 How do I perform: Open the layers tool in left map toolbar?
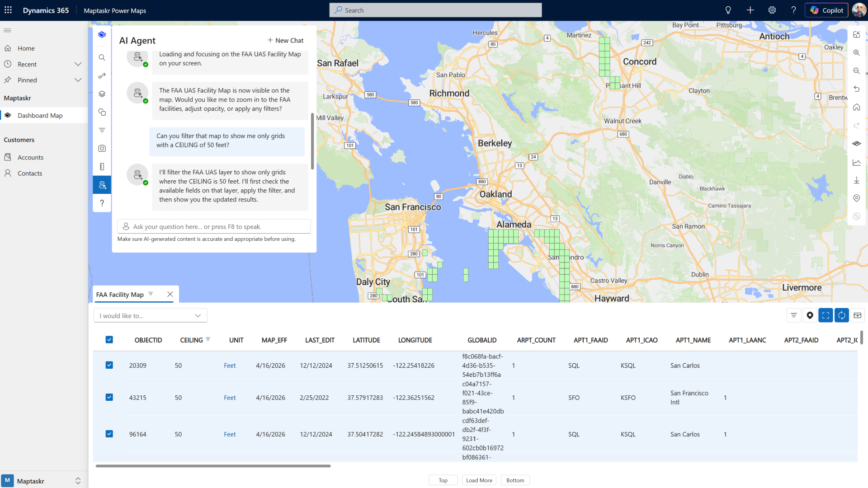click(102, 94)
